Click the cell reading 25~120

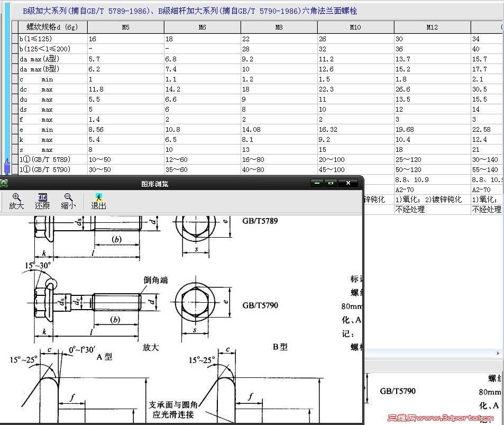tap(432, 160)
